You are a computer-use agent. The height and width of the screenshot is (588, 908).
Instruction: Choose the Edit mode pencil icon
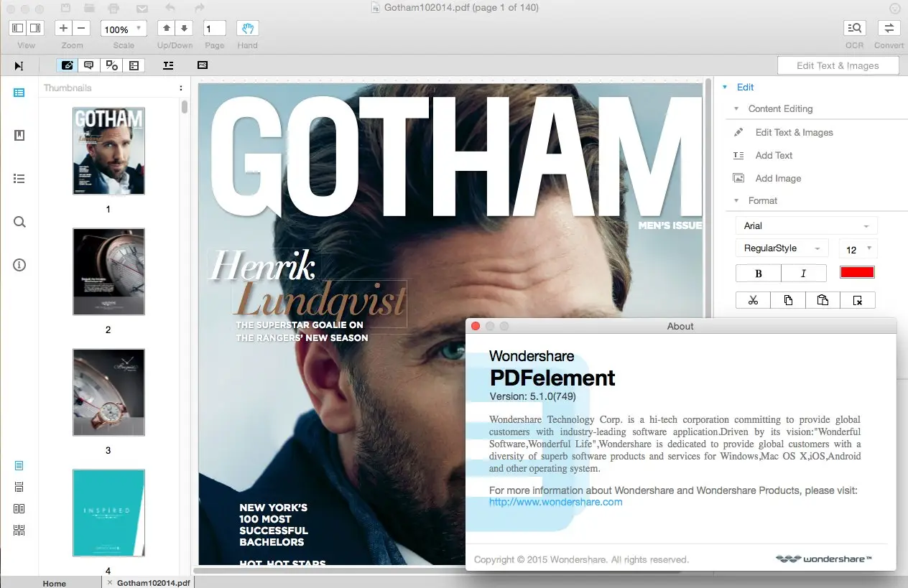tap(68, 65)
